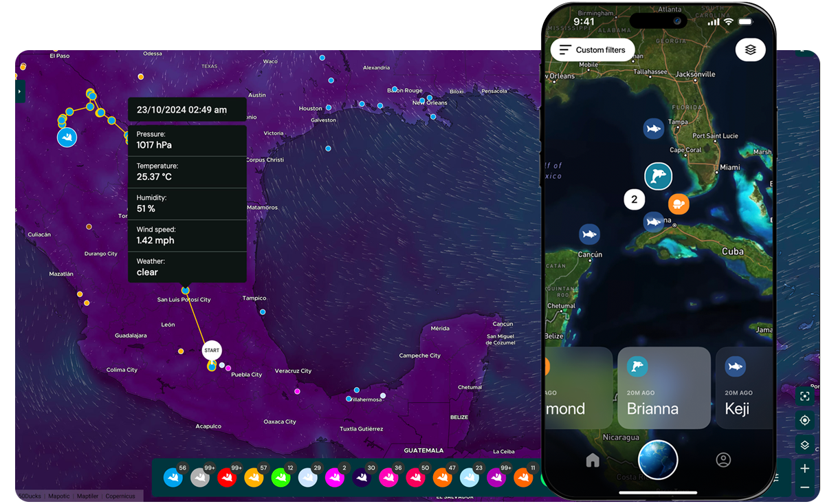Click the Houston map label

311,109
